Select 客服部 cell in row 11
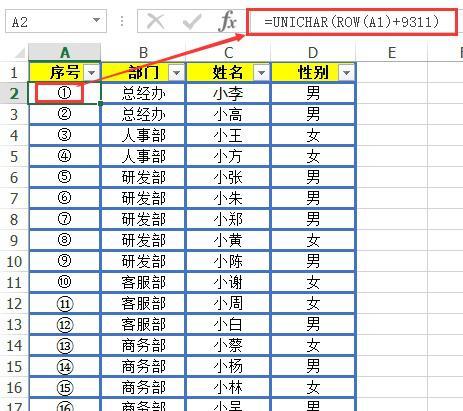The width and height of the screenshot is (463, 411). [x=143, y=282]
